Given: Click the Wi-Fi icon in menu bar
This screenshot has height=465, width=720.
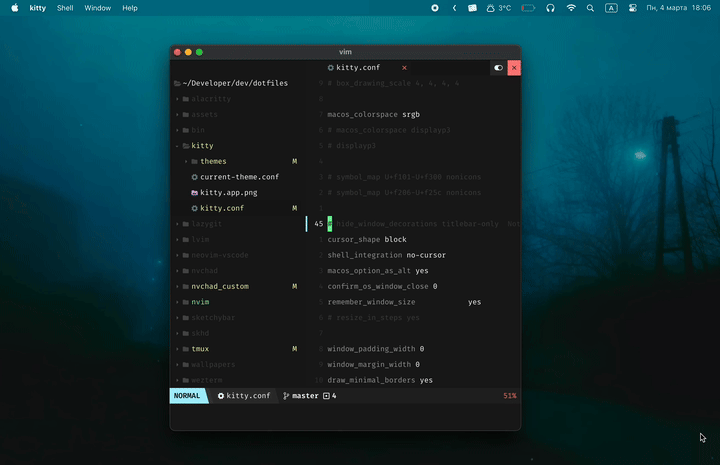Looking at the screenshot, I should click(x=571, y=8).
